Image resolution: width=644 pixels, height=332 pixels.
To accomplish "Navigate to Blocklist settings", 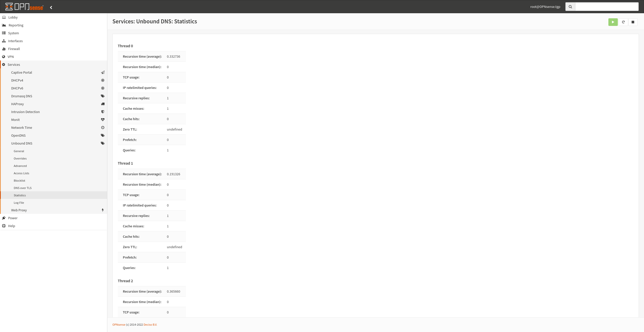I will tap(19, 180).
